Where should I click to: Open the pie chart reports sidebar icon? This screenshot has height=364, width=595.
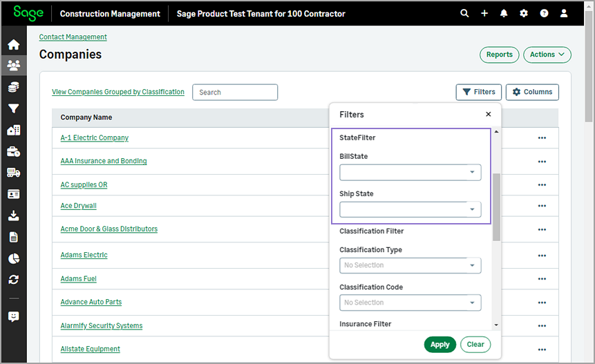click(14, 258)
